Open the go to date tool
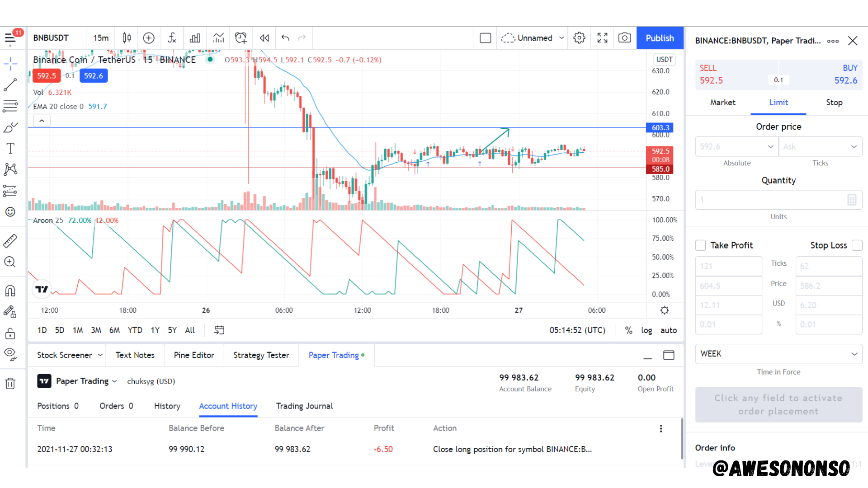 click(x=219, y=330)
